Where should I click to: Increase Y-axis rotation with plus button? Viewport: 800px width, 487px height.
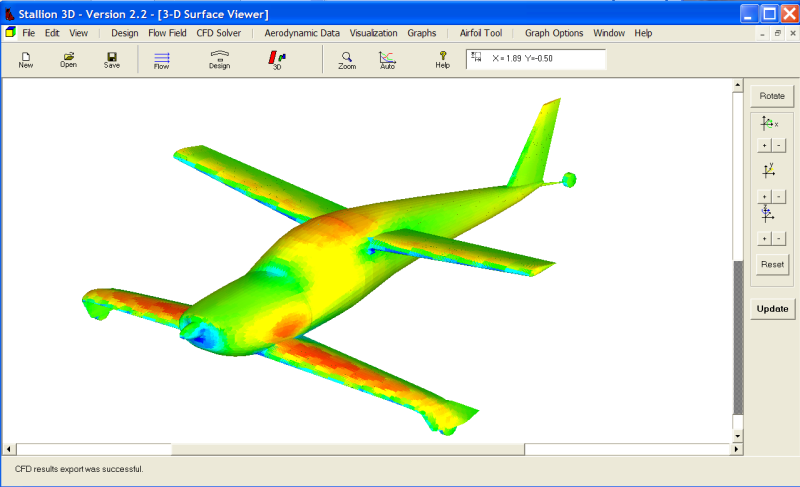click(764, 196)
